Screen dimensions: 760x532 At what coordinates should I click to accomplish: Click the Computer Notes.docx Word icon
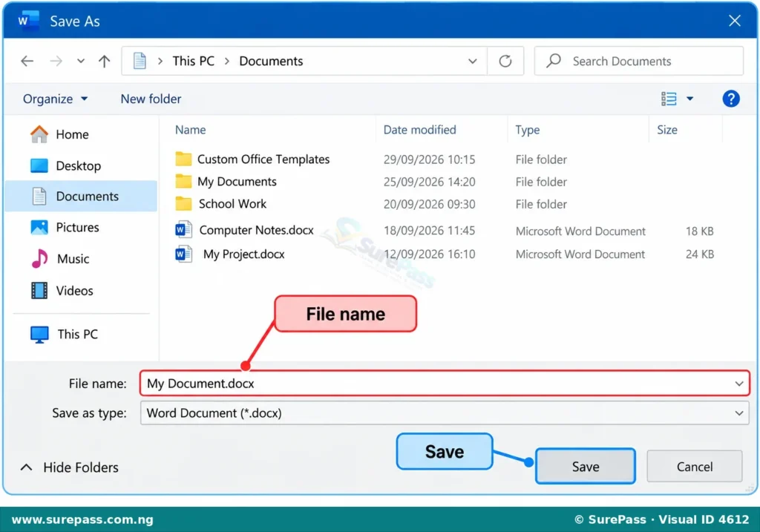coord(183,229)
